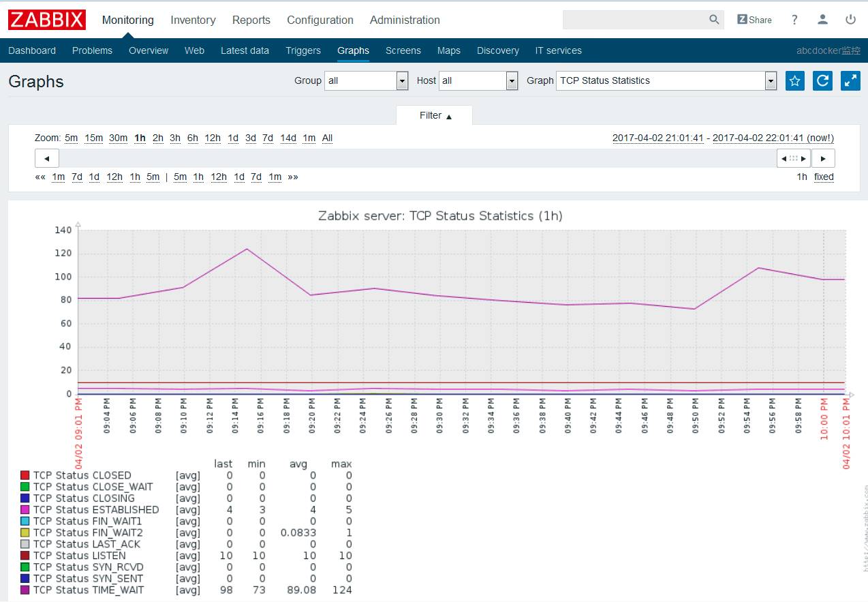Collapse the Filter panel
The image size is (868, 602).
tap(435, 115)
